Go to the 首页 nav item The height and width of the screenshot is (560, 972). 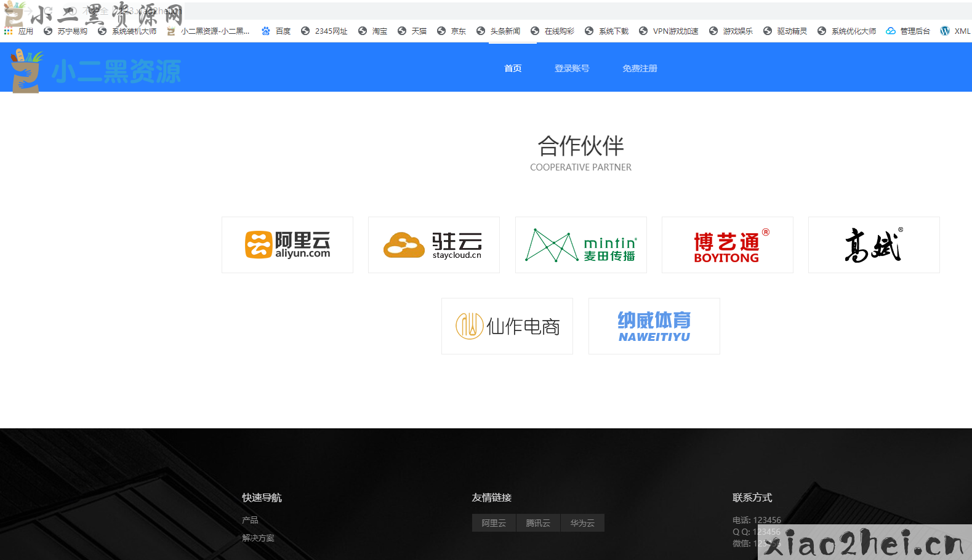(x=513, y=68)
